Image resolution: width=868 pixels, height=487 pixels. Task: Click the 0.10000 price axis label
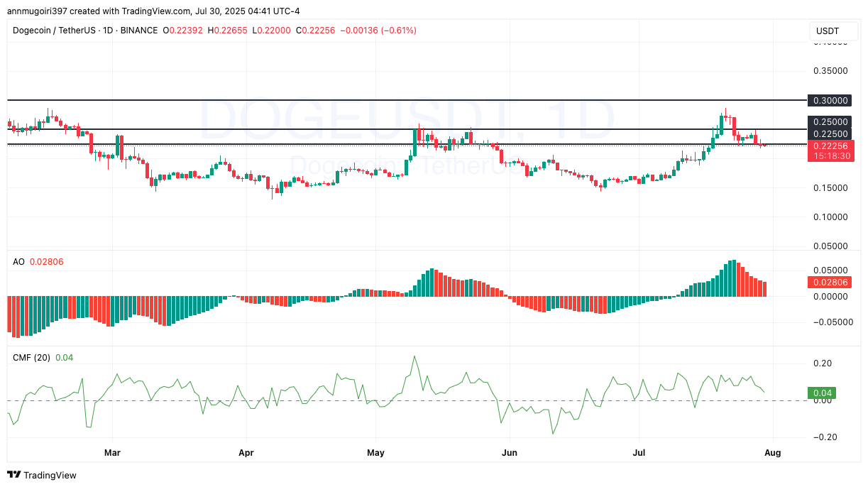point(830,217)
